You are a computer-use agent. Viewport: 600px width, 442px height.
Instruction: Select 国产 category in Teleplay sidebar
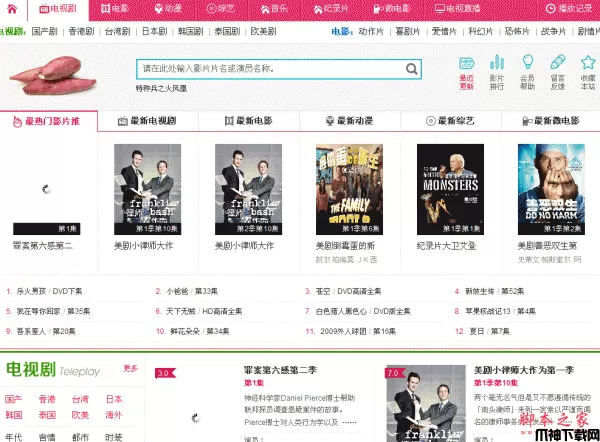click(x=13, y=399)
